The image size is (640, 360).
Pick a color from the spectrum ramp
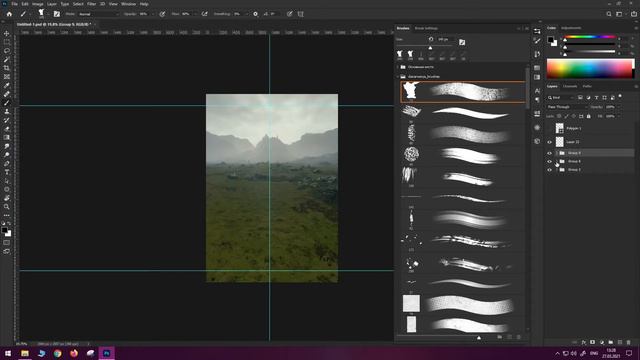coord(590,68)
